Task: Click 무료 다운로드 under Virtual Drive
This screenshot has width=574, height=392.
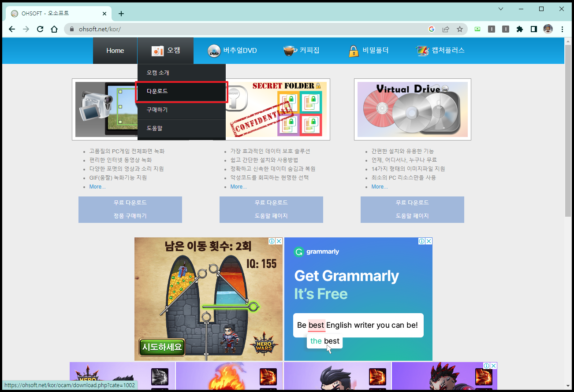Action: click(x=412, y=203)
